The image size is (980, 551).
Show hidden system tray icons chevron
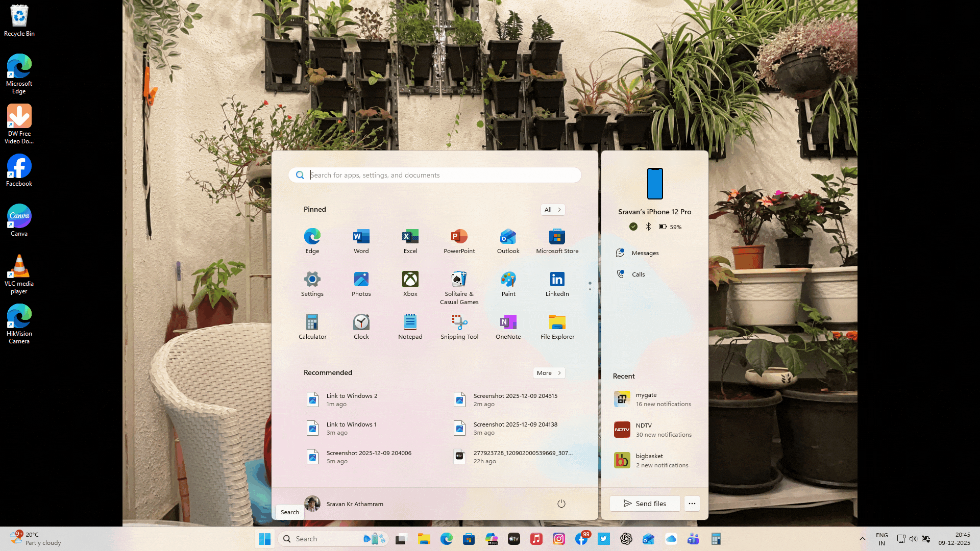862,539
